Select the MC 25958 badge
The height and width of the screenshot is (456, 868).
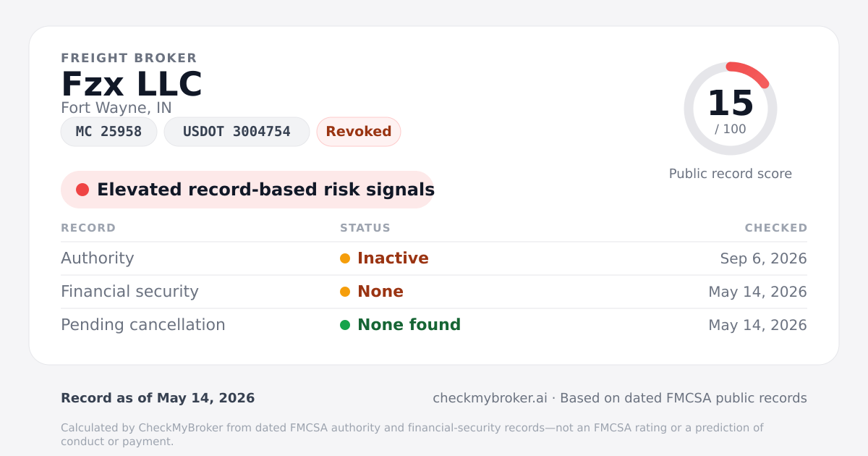(109, 132)
